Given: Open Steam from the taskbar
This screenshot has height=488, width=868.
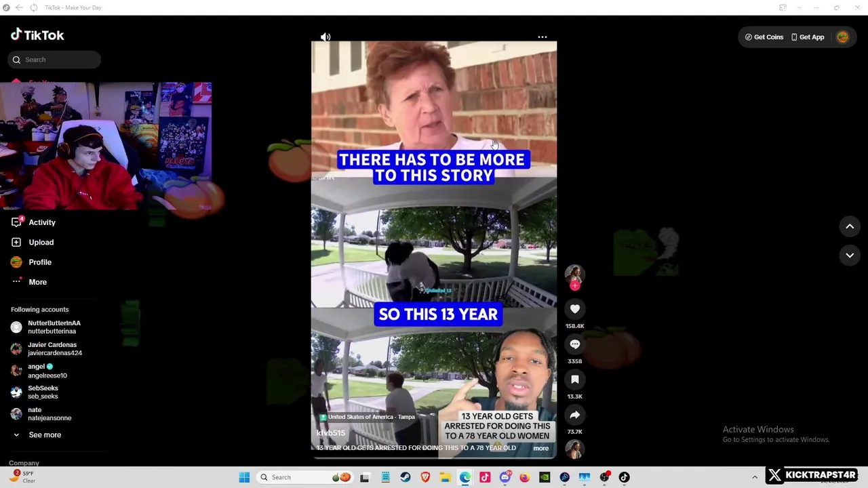Looking at the screenshot, I should tap(406, 477).
